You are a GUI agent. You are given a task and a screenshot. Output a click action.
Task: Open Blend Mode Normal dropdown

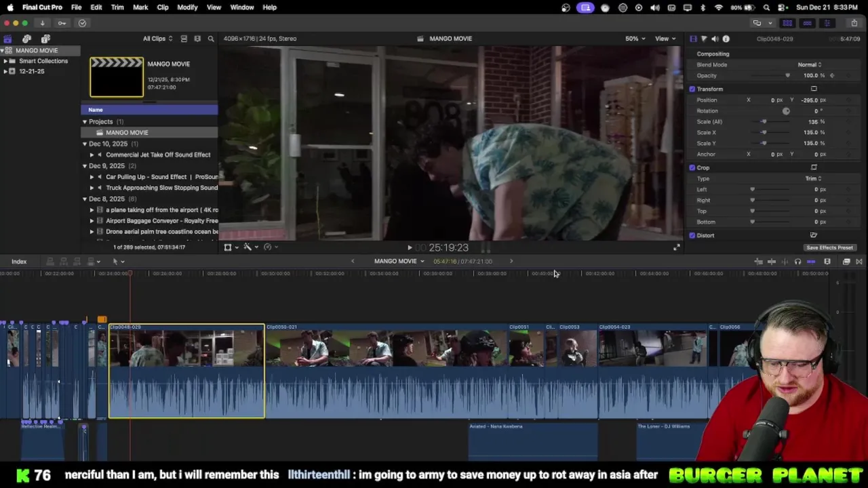810,64
